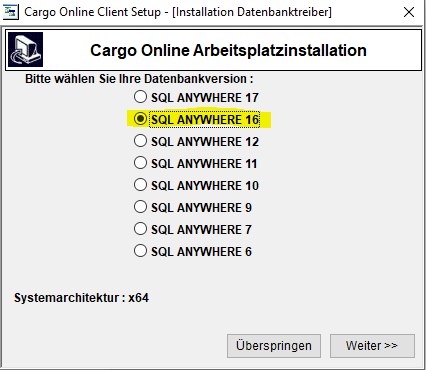
Task: Click the yellow highlight right of 'SQL ANYWHERE 16'
Action: click(265, 120)
